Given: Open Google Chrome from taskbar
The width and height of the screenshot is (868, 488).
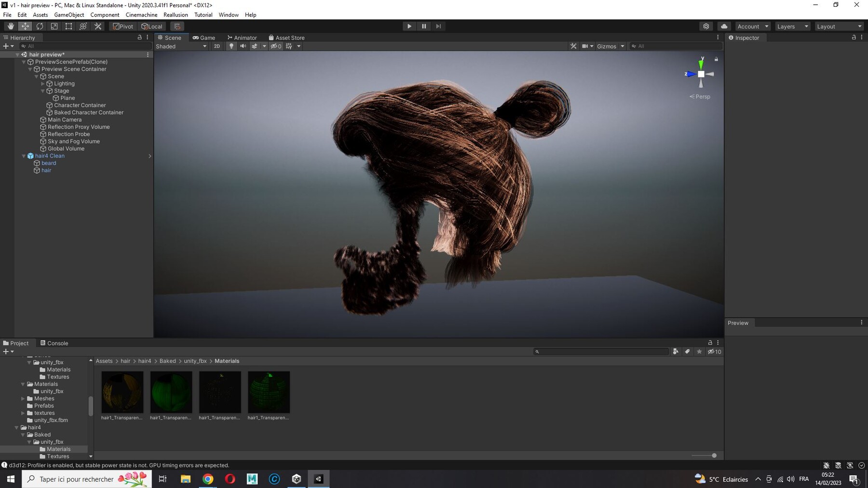Looking at the screenshot, I should [208, 479].
